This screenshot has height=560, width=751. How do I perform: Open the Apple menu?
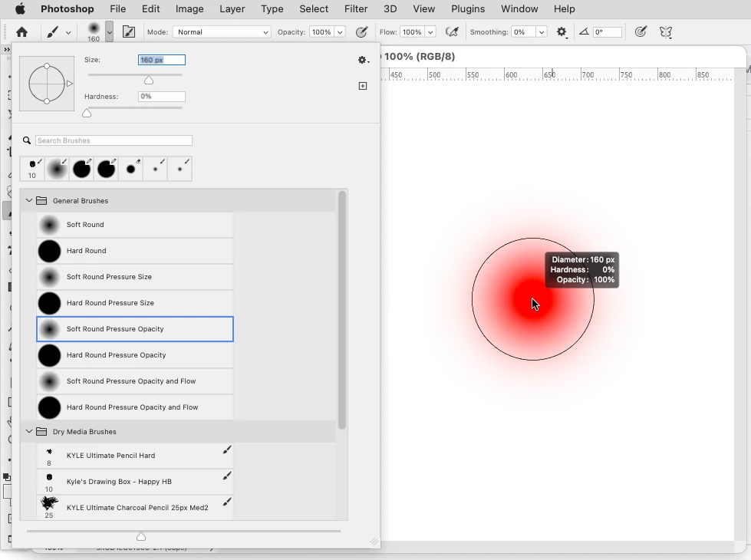pyautogui.click(x=20, y=8)
